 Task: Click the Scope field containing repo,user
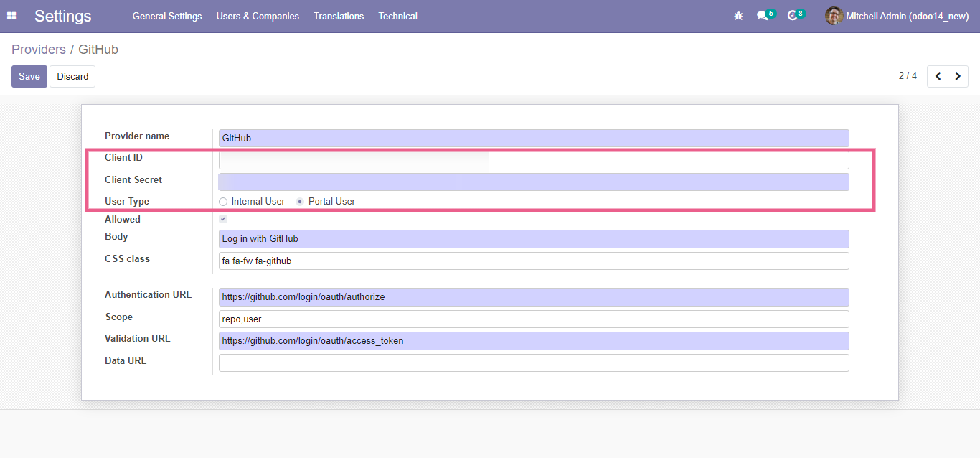533,319
